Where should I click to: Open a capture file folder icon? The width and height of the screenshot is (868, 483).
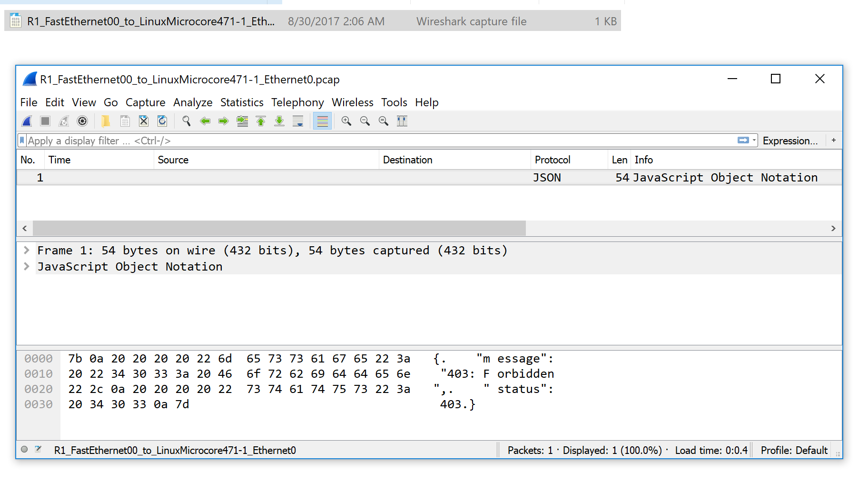point(106,121)
